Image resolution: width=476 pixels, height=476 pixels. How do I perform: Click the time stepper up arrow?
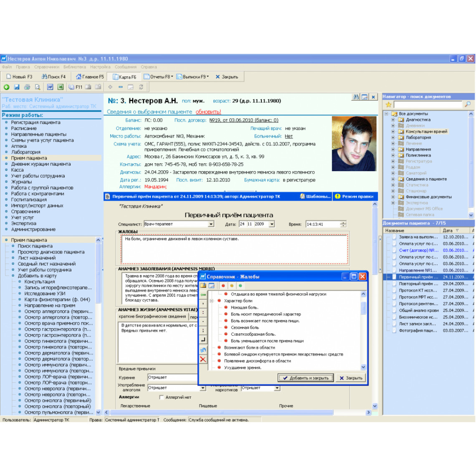[343, 223]
